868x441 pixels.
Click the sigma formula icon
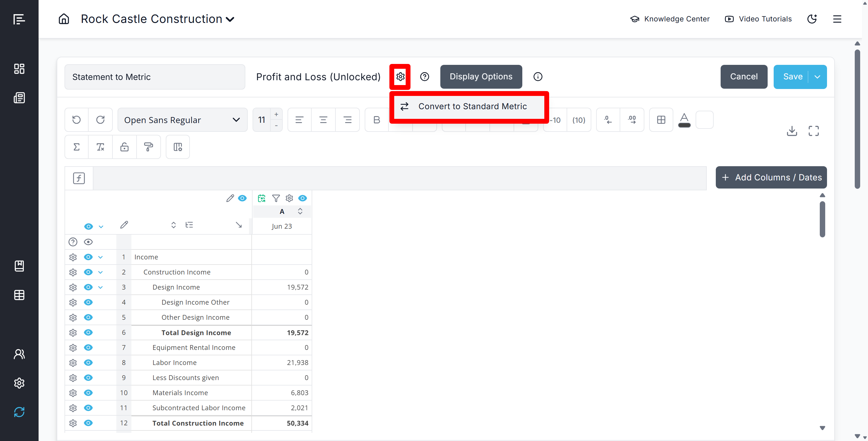coord(77,147)
